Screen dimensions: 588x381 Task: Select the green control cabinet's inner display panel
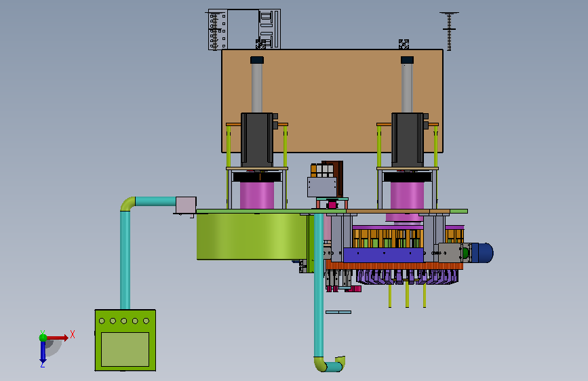(125, 349)
